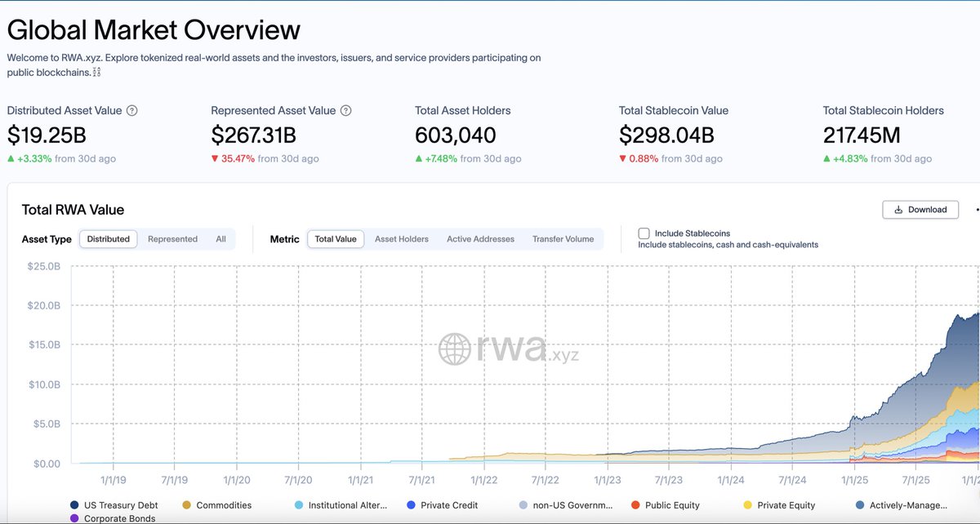Image resolution: width=980 pixels, height=524 pixels.
Task: Switch Asset Type to Represented
Action: pyautogui.click(x=171, y=239)
